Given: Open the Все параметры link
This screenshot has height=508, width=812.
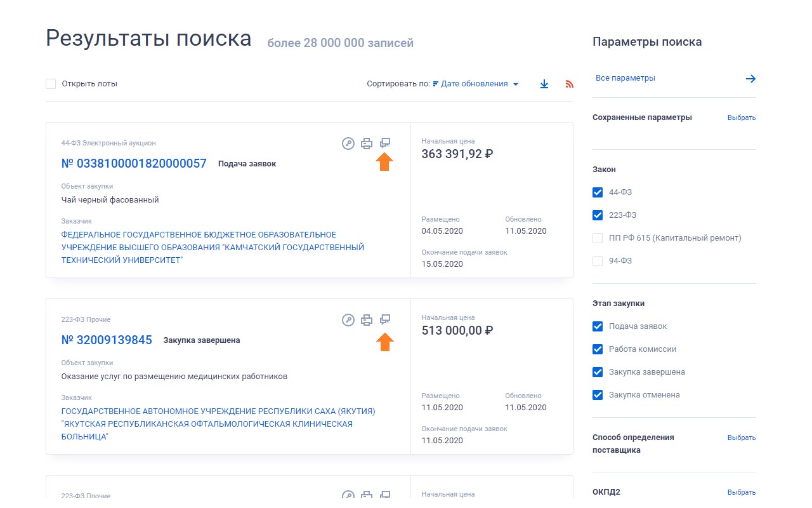Looking at the screenshot, I should tap(625, 78).
